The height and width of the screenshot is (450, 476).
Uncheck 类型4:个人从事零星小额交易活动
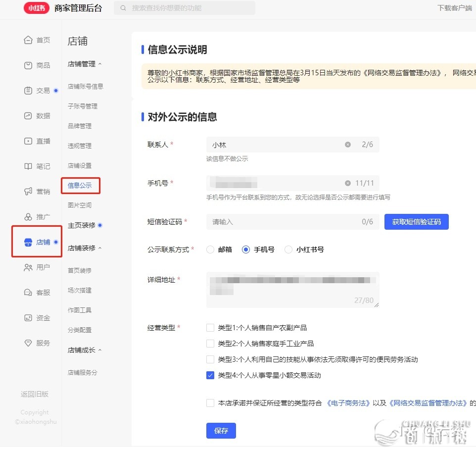(x=210, y=375)
